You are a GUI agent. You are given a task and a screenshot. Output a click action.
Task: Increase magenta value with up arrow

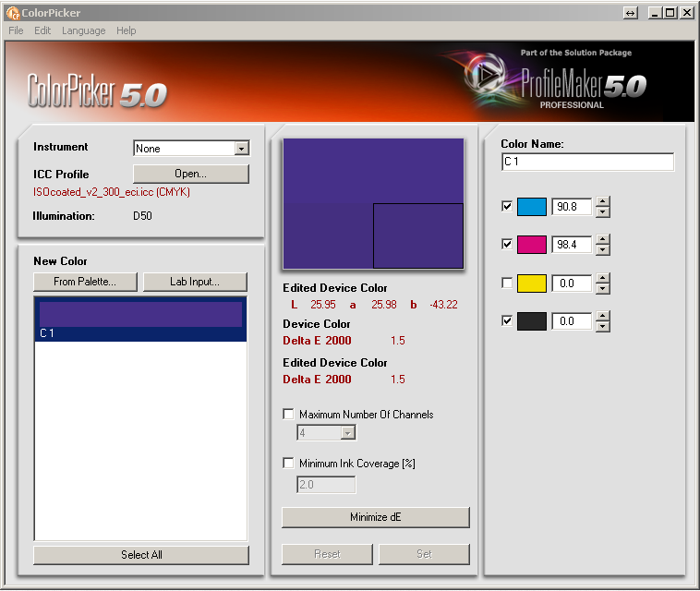(603, 240)
